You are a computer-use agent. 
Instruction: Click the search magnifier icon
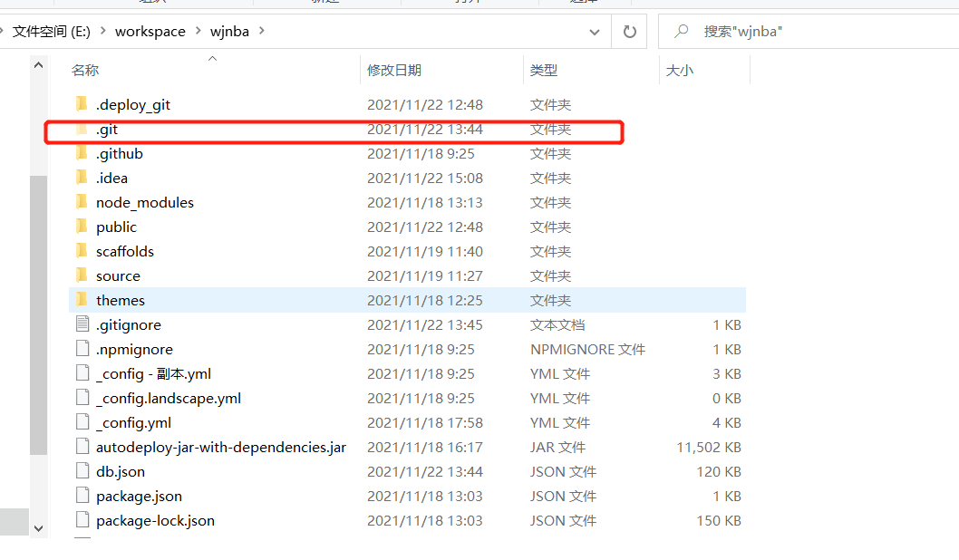coord(682,32)
